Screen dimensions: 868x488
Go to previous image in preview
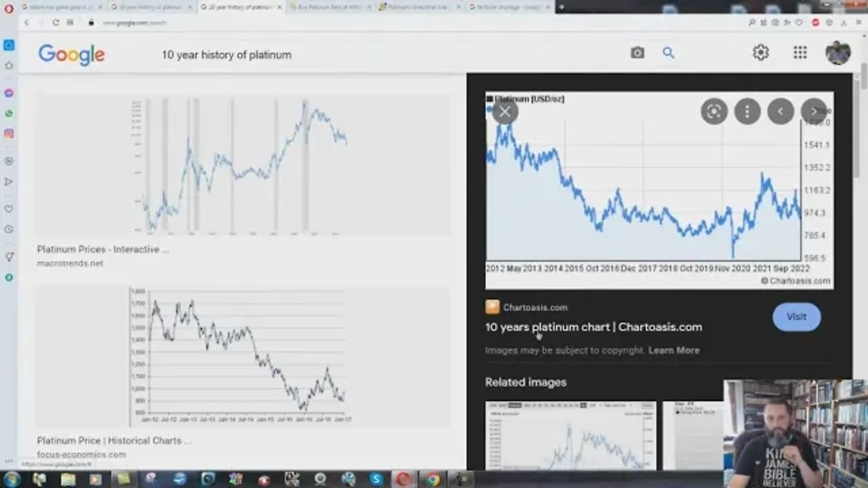pyautogui.click(x=781, y=112)
